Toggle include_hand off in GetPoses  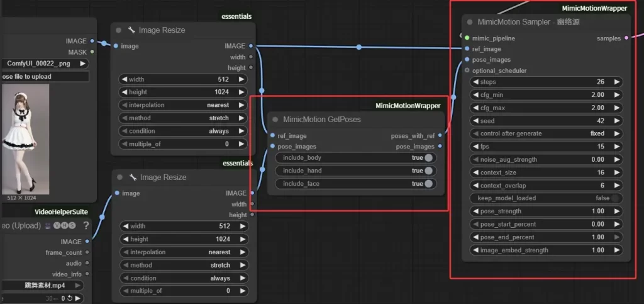[x=428, y=171]
